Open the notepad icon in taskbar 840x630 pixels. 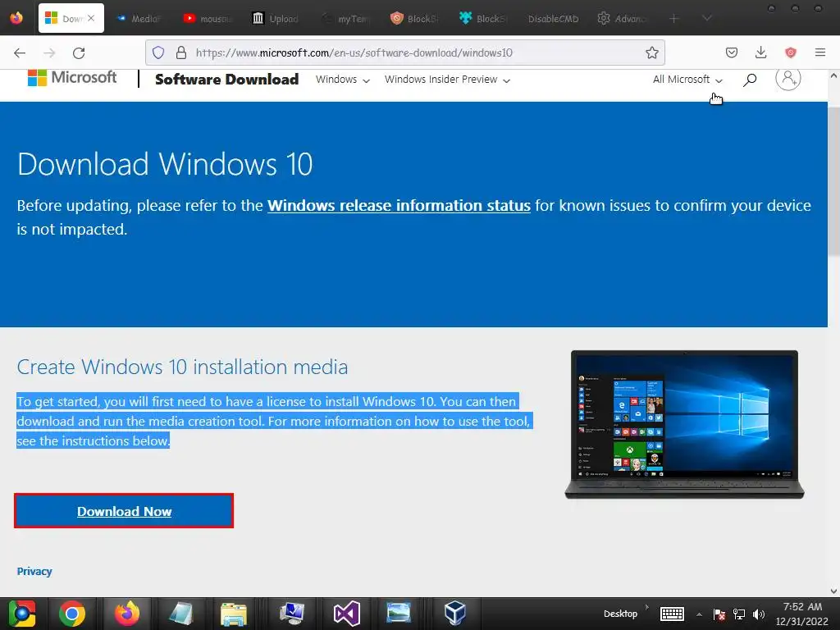pos(181,614)
